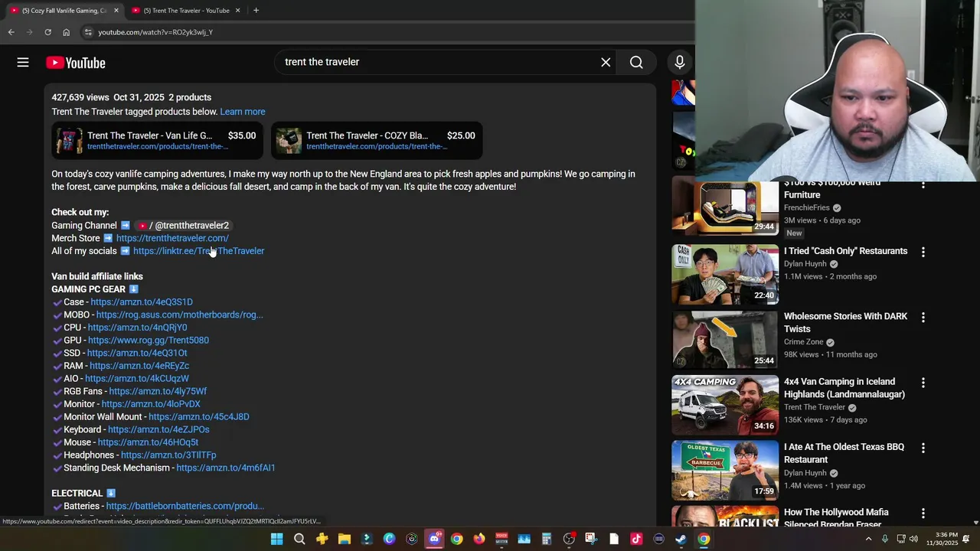
Task: Close the Trent The Traveler tab
Action: pyautogui.click(x=237, y=10)
